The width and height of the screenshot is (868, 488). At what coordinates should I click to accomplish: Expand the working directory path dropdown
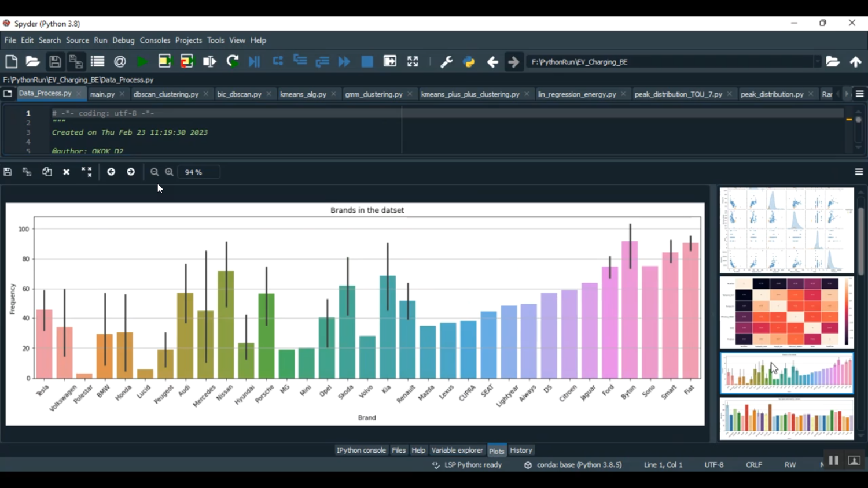click(x=817, y=62)
